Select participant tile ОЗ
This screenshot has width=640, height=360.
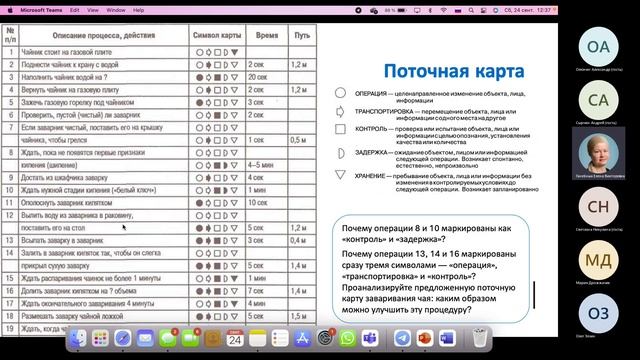(x=598, y=313)
